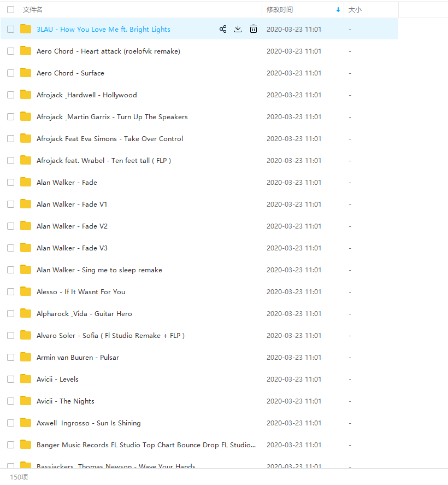The image size is (448, 485).
Task: Click the share icon on the 3LAU row
Action: (x=223, y=30)
